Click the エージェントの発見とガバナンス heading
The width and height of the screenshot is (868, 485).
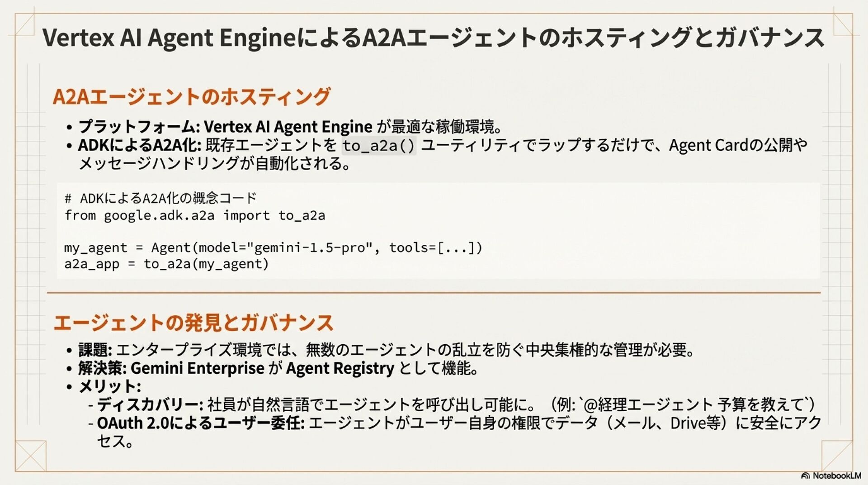193,323
